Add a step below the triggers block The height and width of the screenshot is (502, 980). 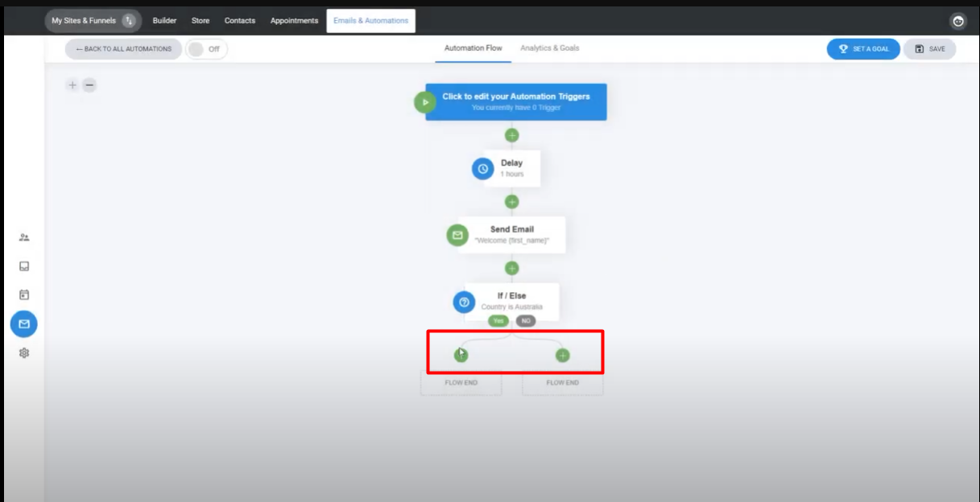point(511,135)
